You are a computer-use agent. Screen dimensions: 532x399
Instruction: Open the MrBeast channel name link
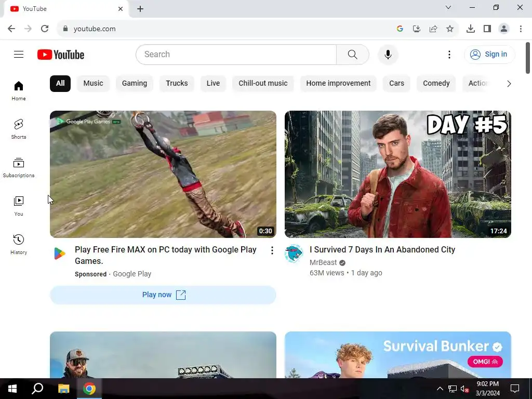coord(323,262)
